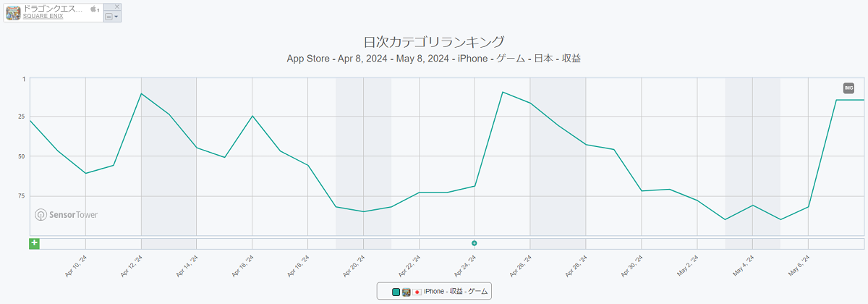Click the May 6, '24 axis label
This screenshot has height=304, width=868.
click(800, 266)
